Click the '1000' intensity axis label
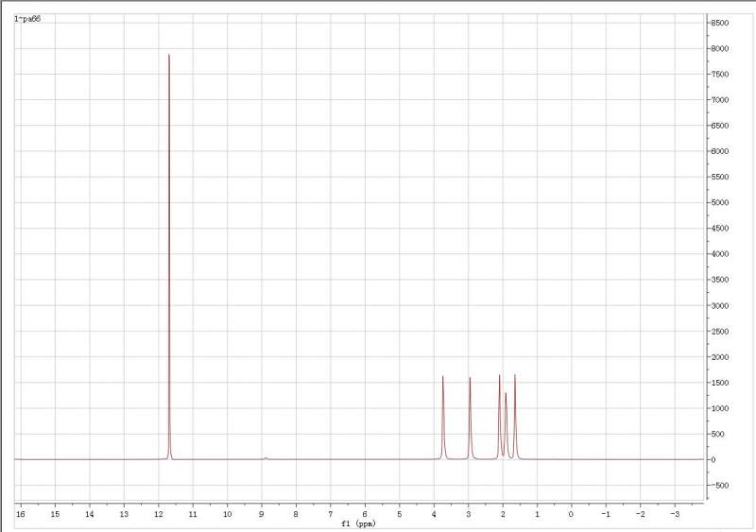This screenshot has width=756, height=532. tap(720, 408)
